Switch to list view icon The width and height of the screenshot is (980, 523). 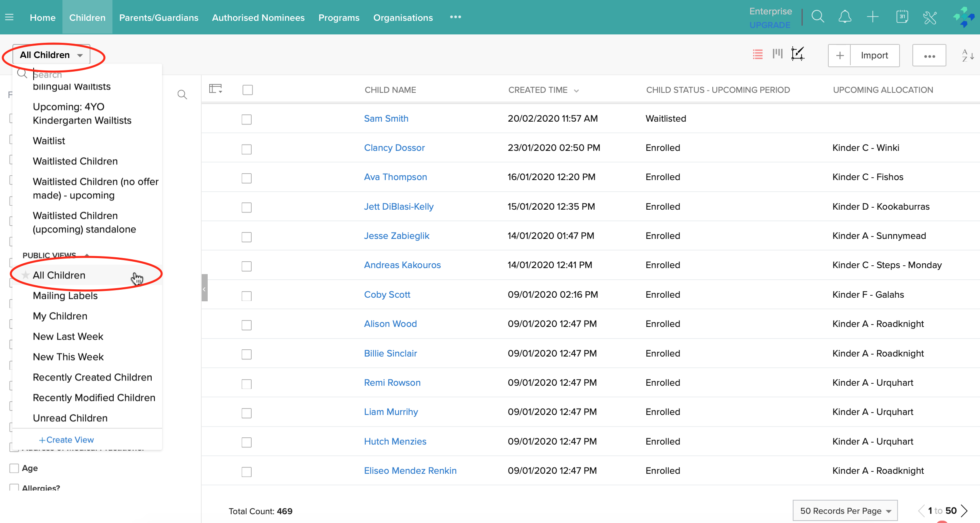[758, 54]
